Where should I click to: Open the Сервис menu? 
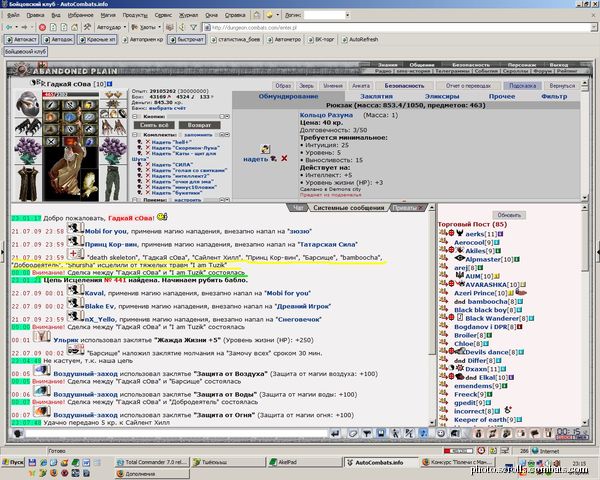click(x=163, y=15)
